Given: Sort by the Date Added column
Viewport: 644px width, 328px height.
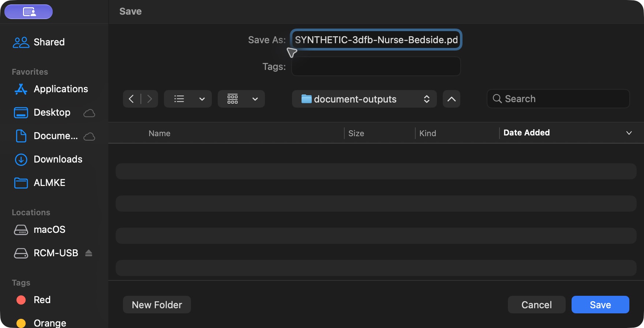Looking at the screenshot, I should [527, 133].
